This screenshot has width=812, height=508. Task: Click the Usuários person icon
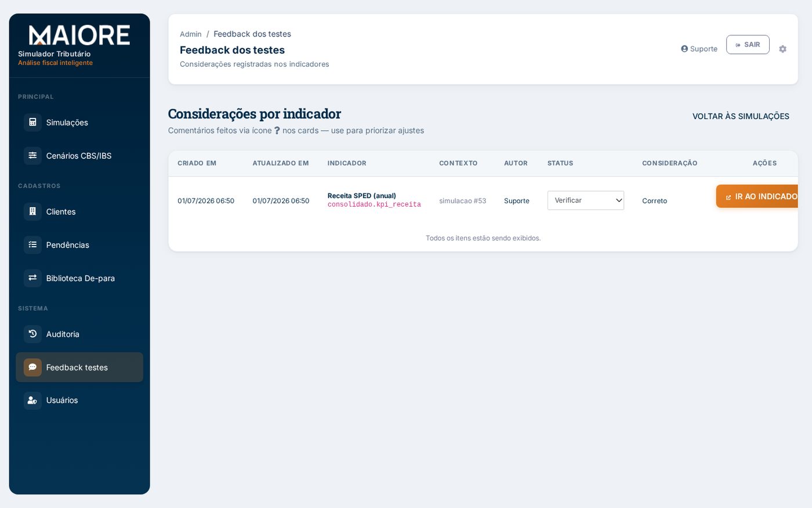pyautogui.click(x=32, y=401)
